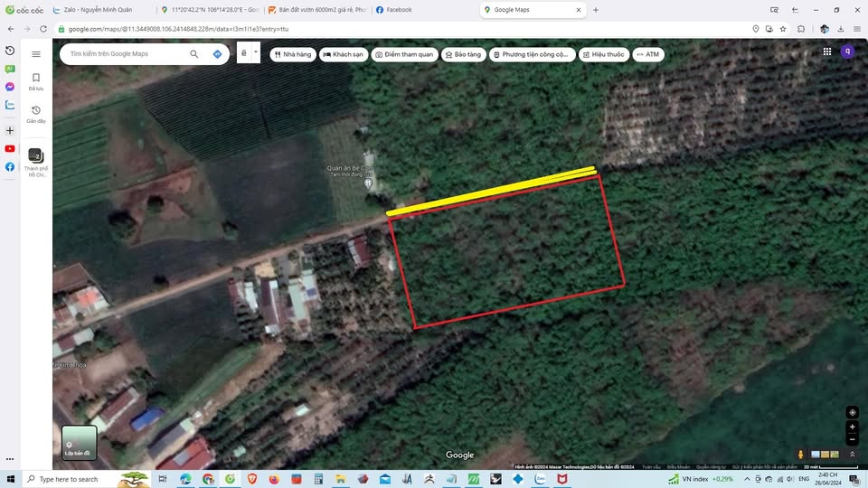Expand the dropdown arrow beside the search box
The height and width of the screenshot is (488, 868).
256,52
